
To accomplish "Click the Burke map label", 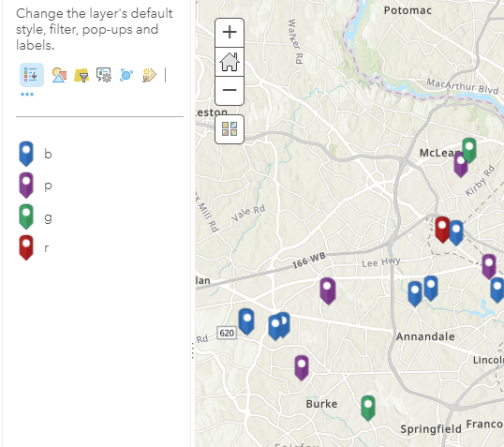I will coord(321,404).
